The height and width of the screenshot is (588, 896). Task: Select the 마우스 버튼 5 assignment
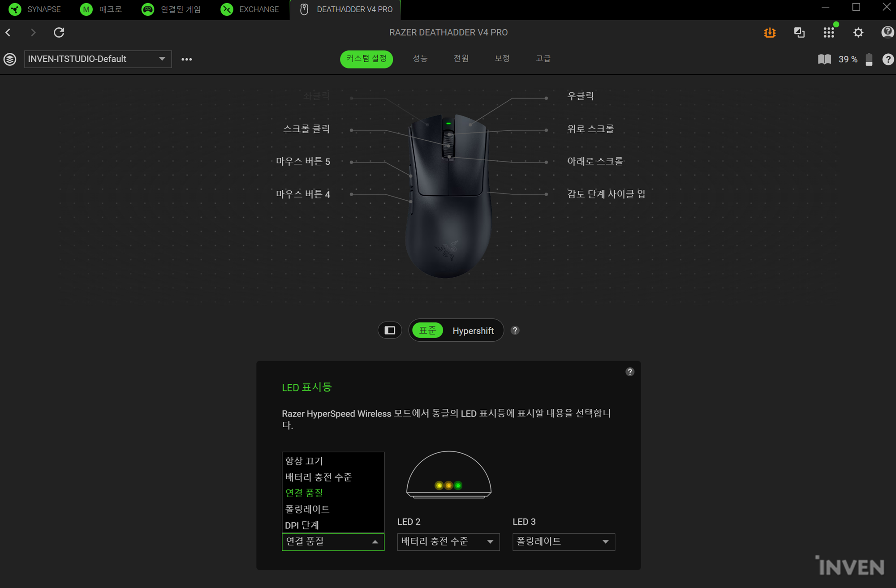(303, 162)
